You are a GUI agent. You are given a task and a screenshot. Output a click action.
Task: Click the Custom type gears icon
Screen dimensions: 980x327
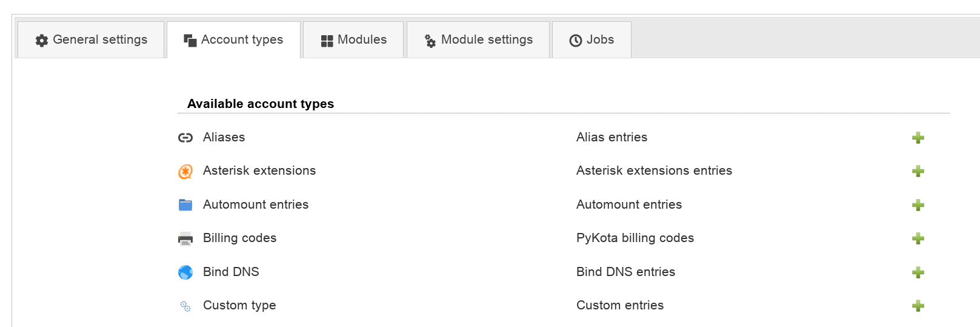(x=185, y=306)
